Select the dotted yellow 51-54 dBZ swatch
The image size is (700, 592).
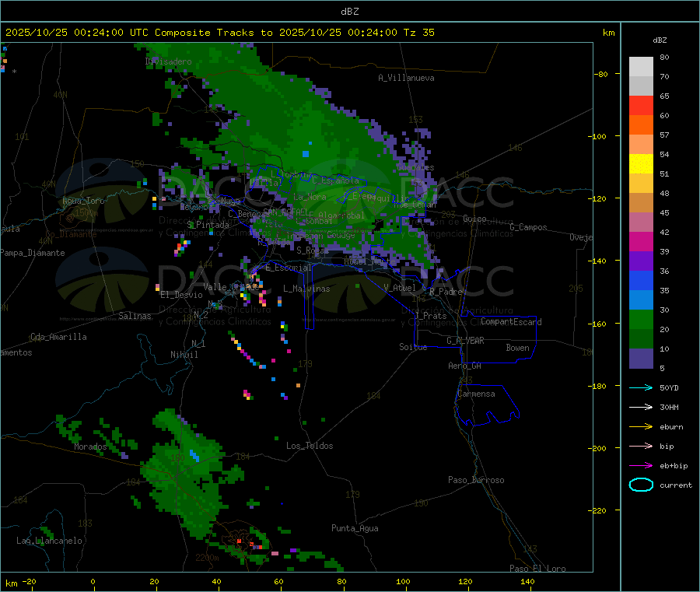click(641, 164)
